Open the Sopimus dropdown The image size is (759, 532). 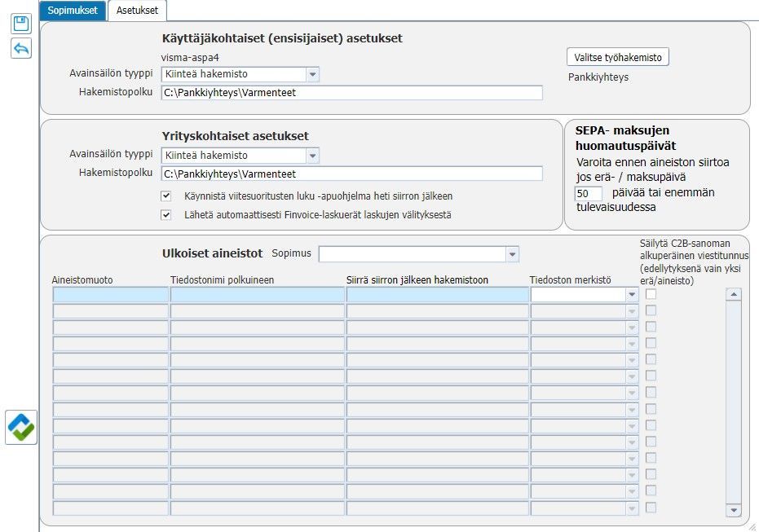coord(512,254)
